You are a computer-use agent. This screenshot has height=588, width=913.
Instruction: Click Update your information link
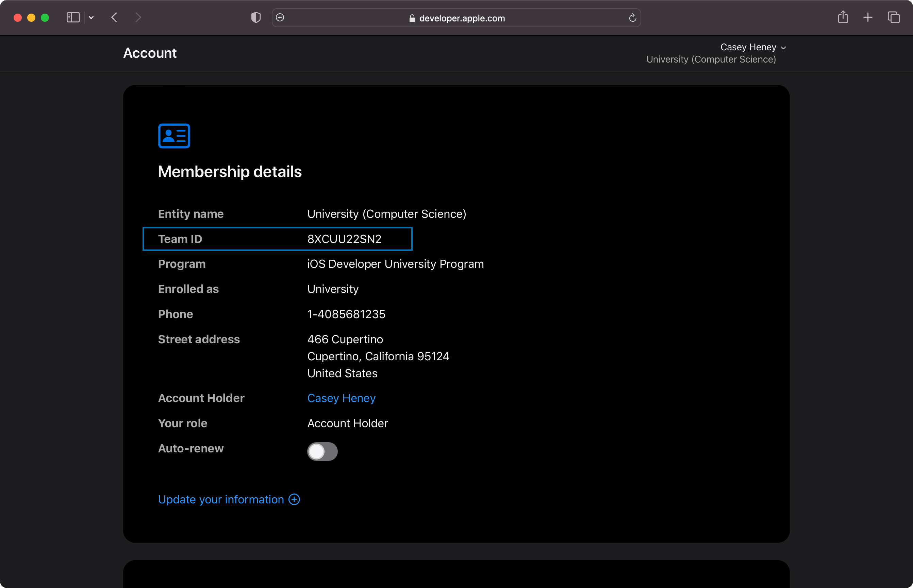[229, 500]
